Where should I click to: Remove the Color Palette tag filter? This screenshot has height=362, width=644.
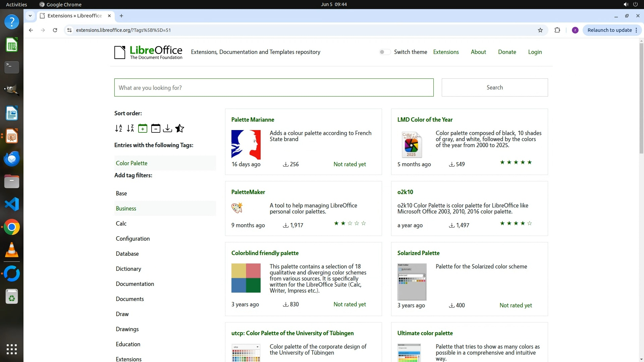point(131,163)
